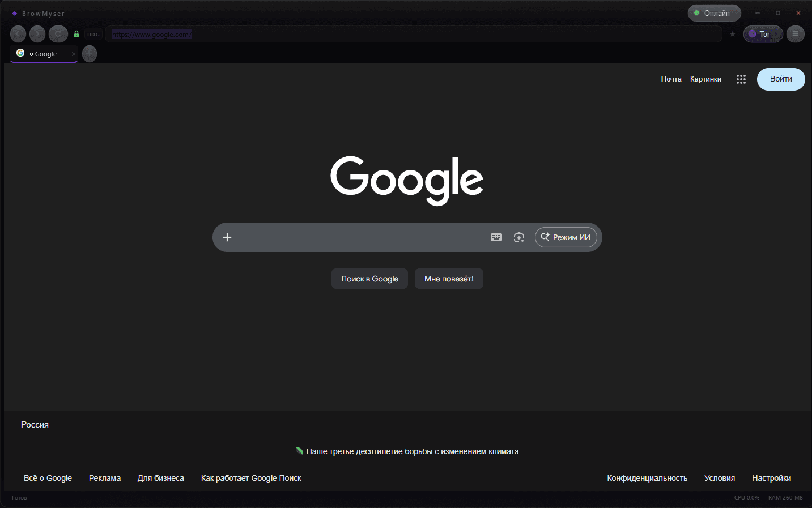Toggle the Tor mode button
The width and height of the screenshot is (812, 508).
tap(763, 34)
